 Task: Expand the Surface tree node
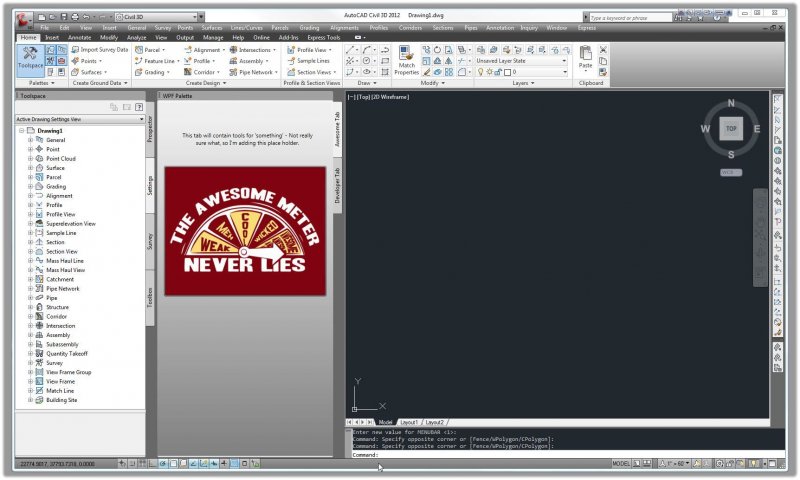click(30, 168)
